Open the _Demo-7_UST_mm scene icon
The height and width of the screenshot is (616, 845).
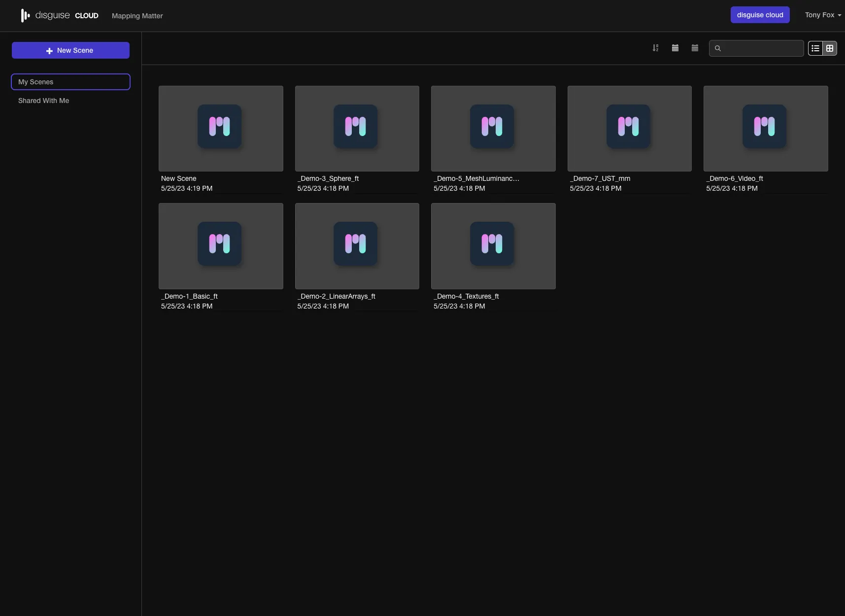click(x=628, y=127)
